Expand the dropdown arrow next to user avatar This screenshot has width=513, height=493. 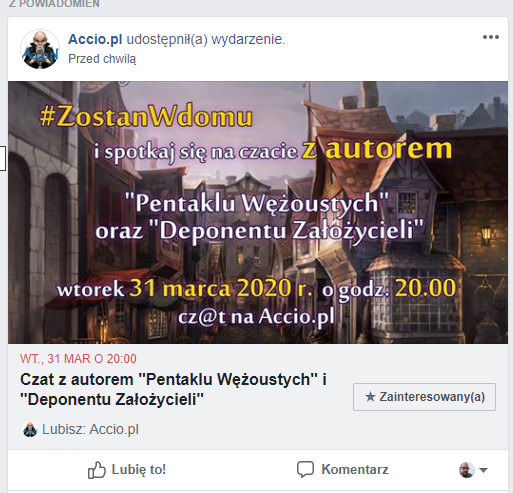(x=483, y=470)
